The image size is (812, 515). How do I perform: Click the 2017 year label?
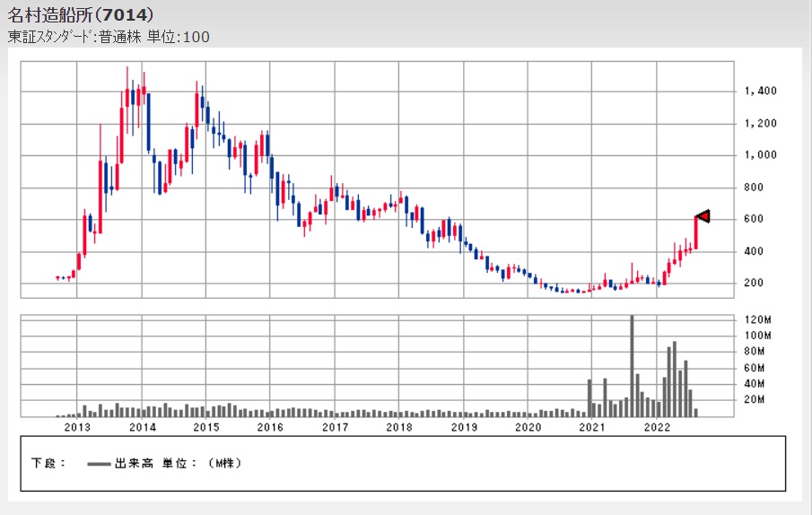point(335,428)
